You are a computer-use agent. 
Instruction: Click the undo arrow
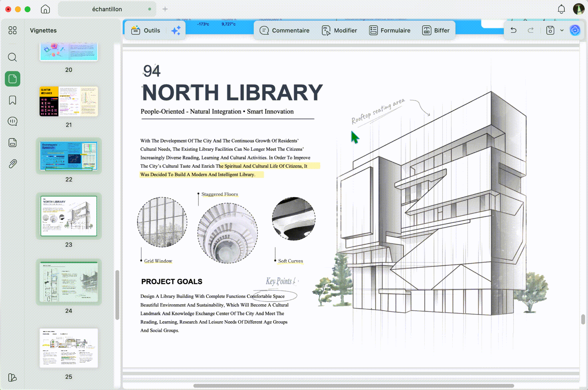coord(514,30)
